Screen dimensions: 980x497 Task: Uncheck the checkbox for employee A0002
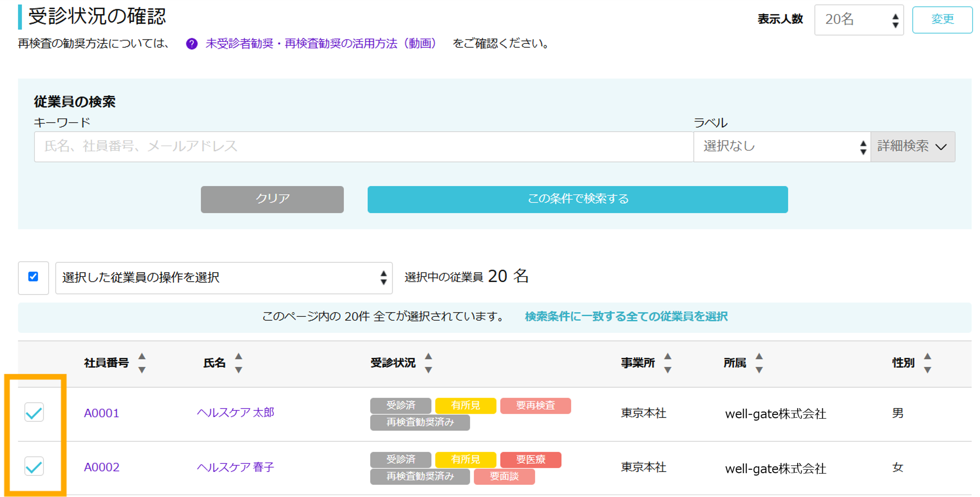coord(34,466)
